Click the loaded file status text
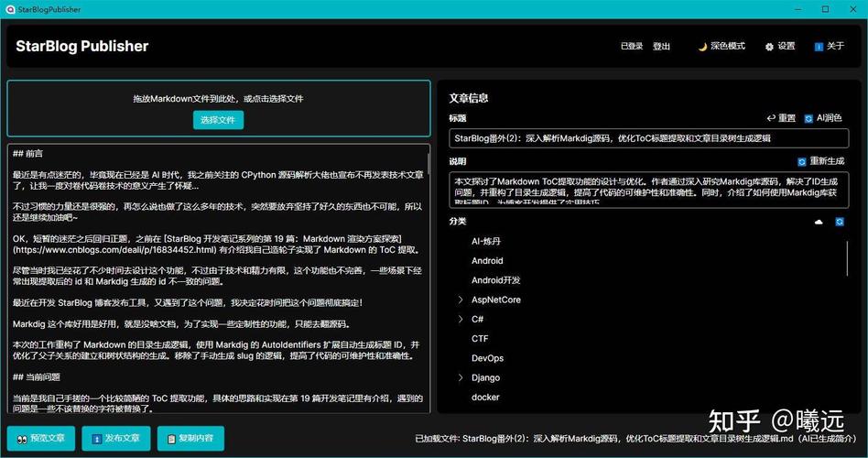The height and width of the screenshot is (458, 868). pyautogui.click(x=635, y=439)
